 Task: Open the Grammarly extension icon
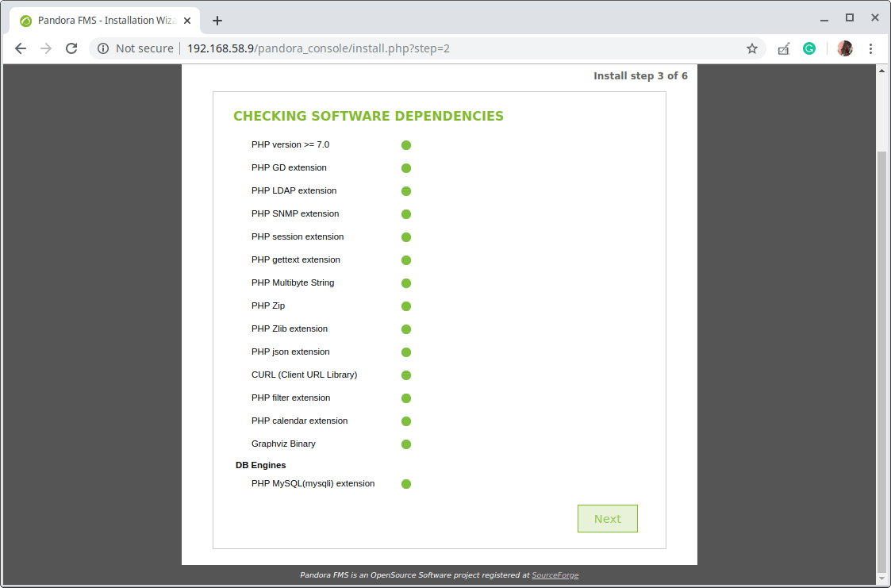(x=809, y=48)
